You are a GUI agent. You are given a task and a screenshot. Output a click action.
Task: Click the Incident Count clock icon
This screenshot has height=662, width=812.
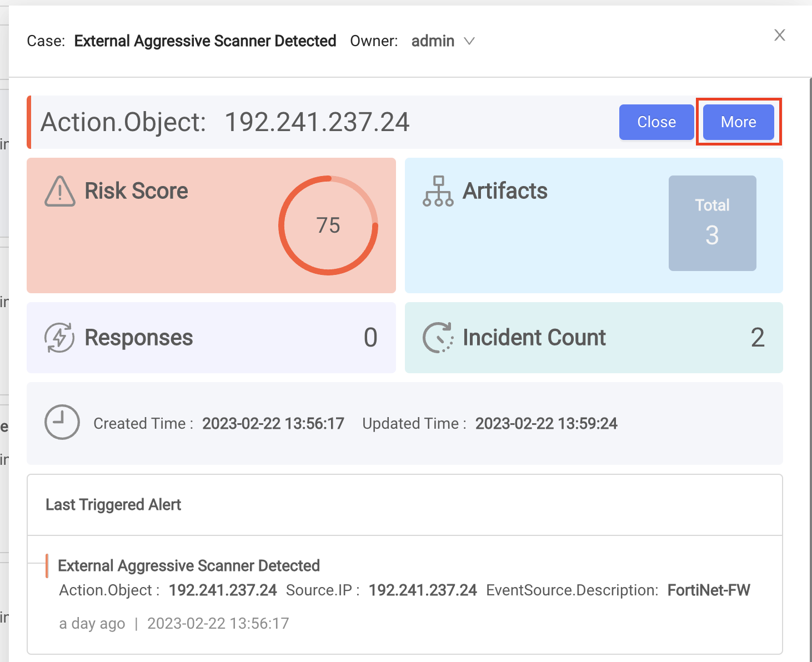click(438, 338)
